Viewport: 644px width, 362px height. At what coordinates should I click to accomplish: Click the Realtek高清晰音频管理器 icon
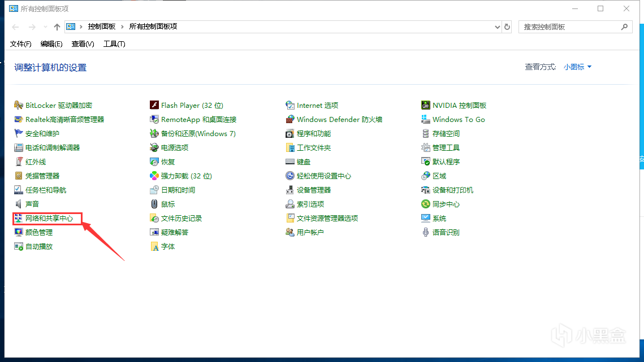(x=19, y=120)
